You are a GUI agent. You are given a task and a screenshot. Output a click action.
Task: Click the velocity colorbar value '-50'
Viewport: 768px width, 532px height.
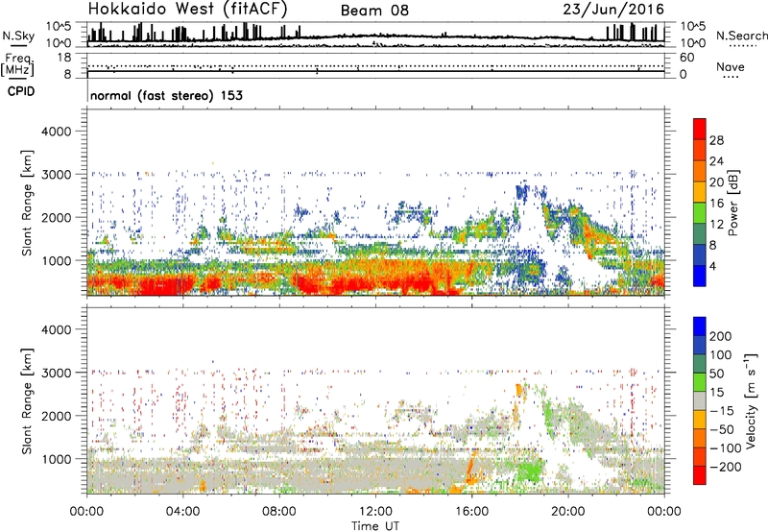tap(722, 429)
